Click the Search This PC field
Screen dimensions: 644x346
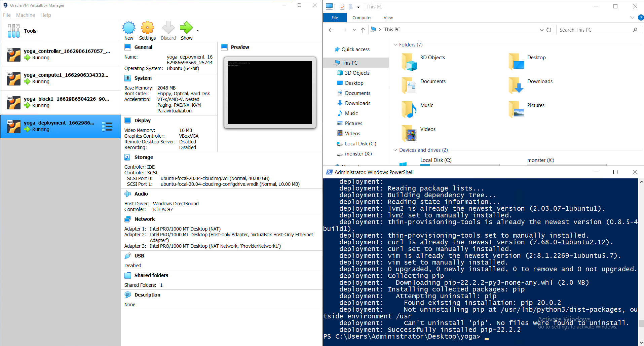(x=595, y=30)
